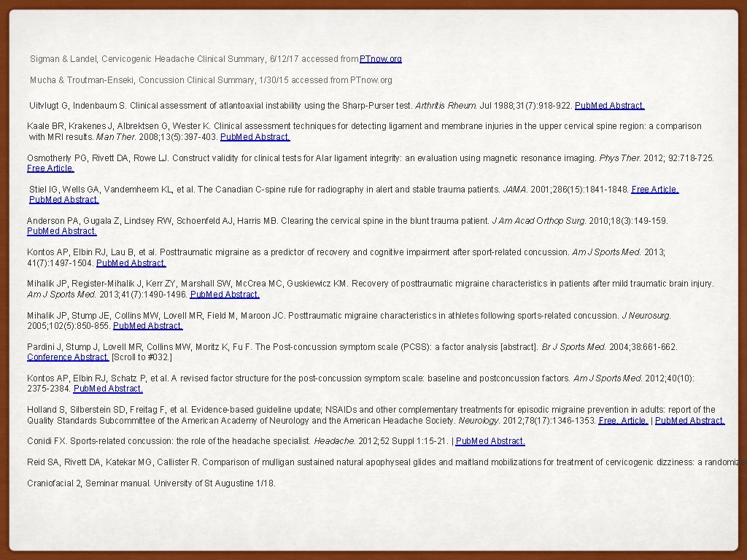The image size is (747, 560).
Task: Click 'Craniofacial 2, Seminar manual' reference text
Action: coord(88,483)
